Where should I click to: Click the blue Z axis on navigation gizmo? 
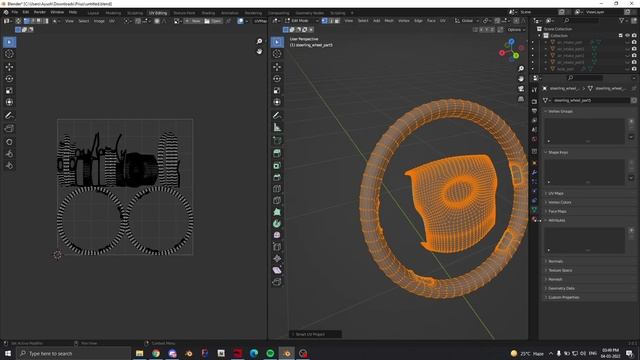[511, 42]
